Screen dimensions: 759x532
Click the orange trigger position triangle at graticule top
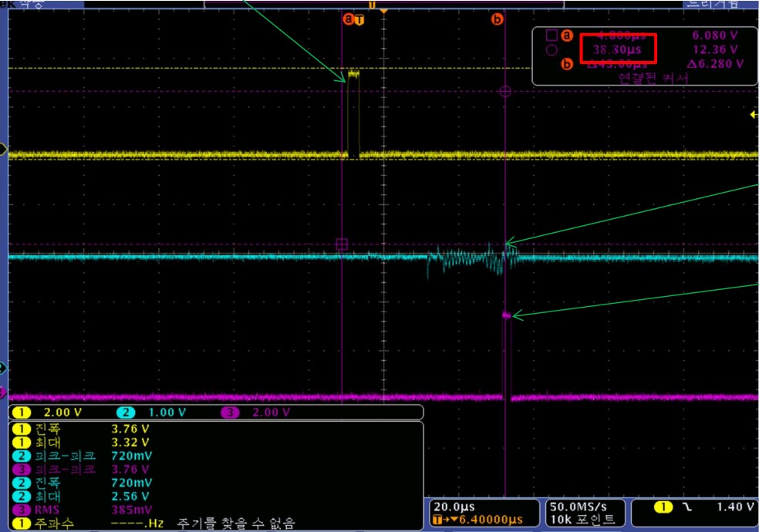click(383, 11)
